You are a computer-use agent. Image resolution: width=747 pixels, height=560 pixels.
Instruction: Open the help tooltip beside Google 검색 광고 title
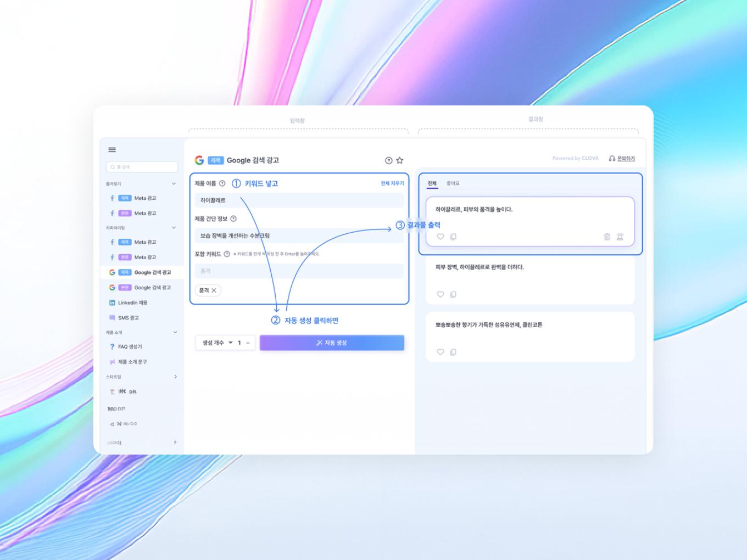[387, 160]
